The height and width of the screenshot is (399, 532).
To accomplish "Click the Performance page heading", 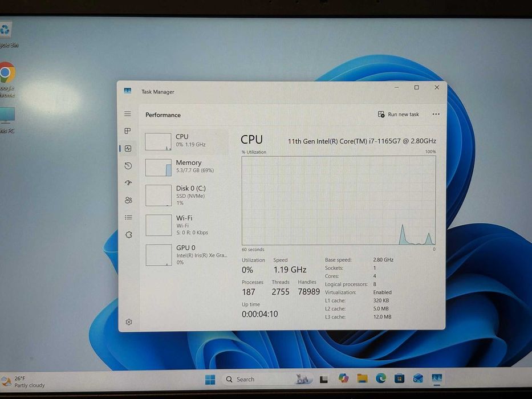I will (163, 115).
